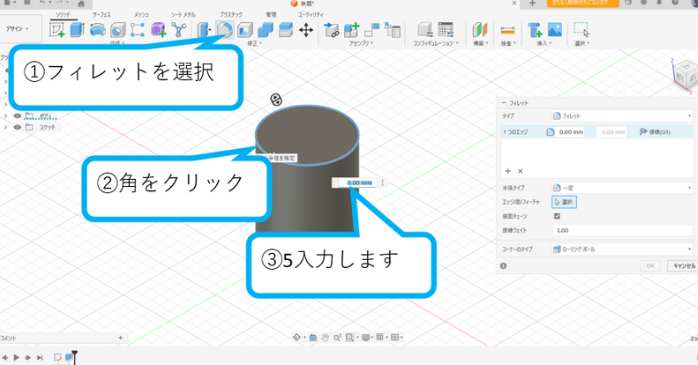Select the Measure tool
This screenshot has height=365, width=698.
click(507, 30)
